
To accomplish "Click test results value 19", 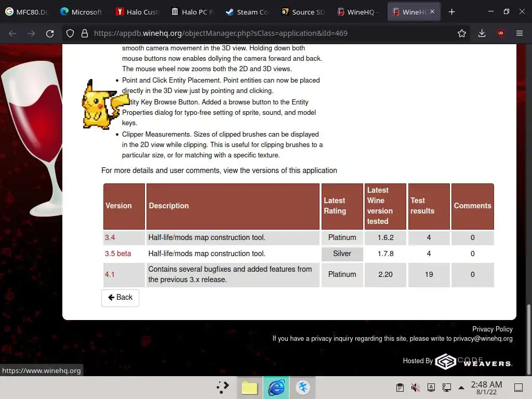I will (429, 274).
